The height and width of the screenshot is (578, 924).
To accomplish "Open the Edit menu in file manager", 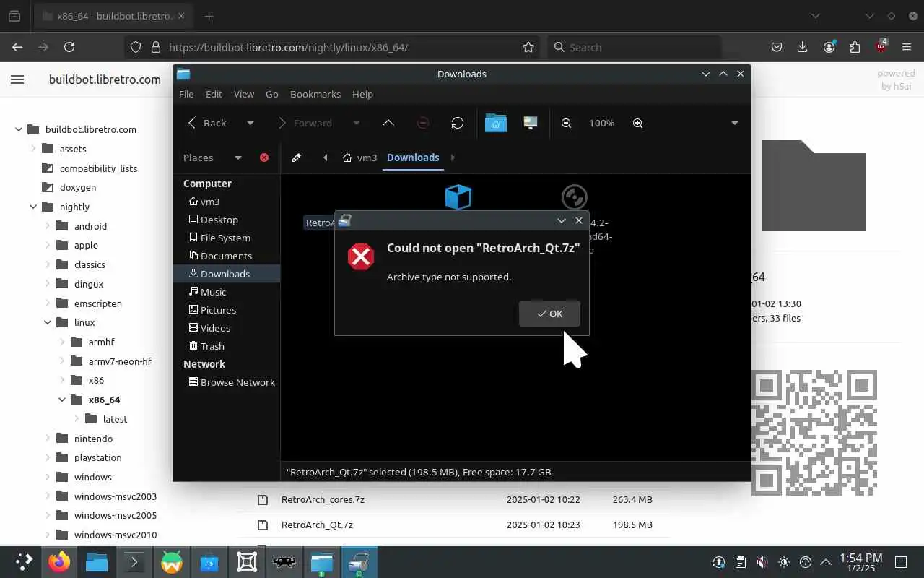I will [214, 94].
